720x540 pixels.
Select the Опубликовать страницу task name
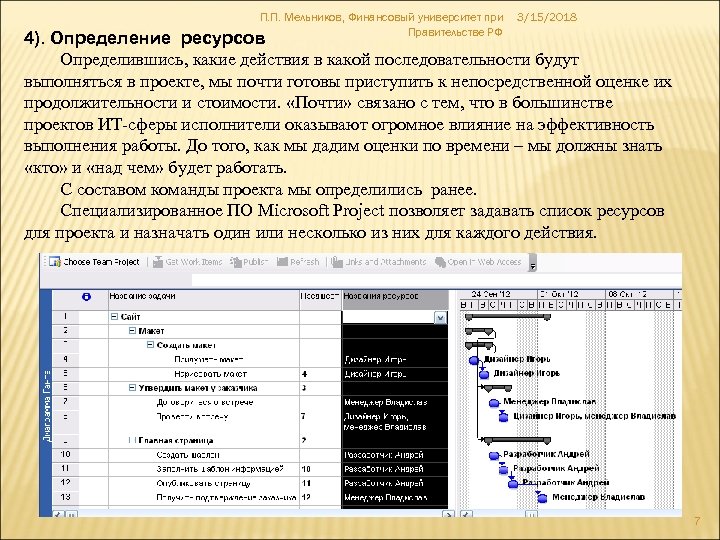point(203,484)
